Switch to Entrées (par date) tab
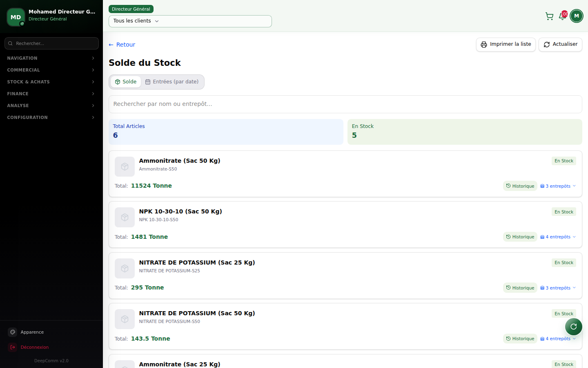 [x=172, y=82]
